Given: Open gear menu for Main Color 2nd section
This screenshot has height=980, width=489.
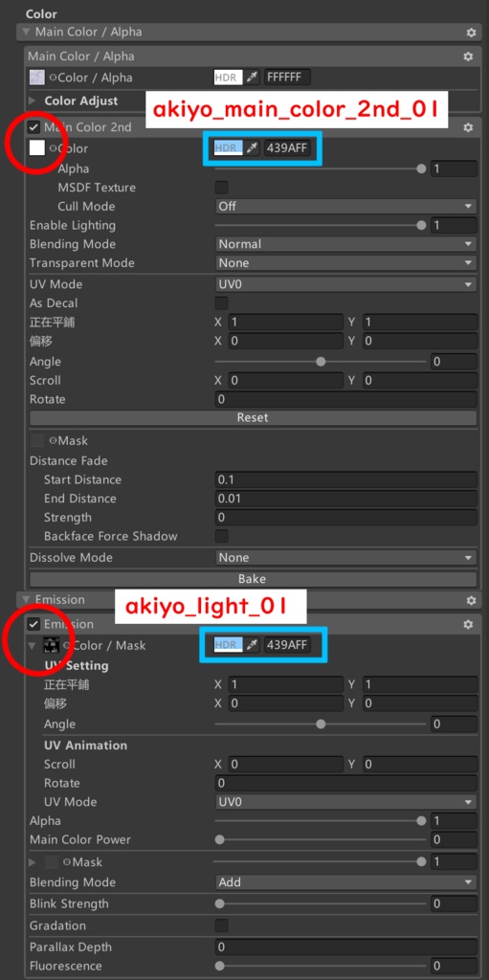Looking at the screenshot, I should pyautogui.click(x=468, y=127).
